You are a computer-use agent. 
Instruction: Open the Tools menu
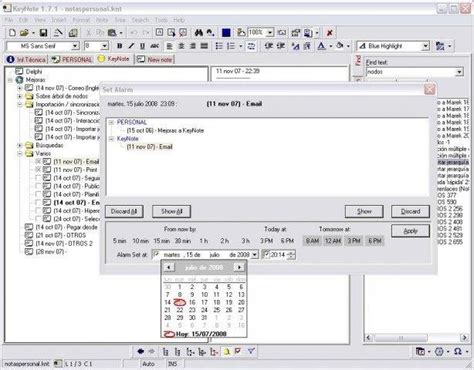point(161,20)
